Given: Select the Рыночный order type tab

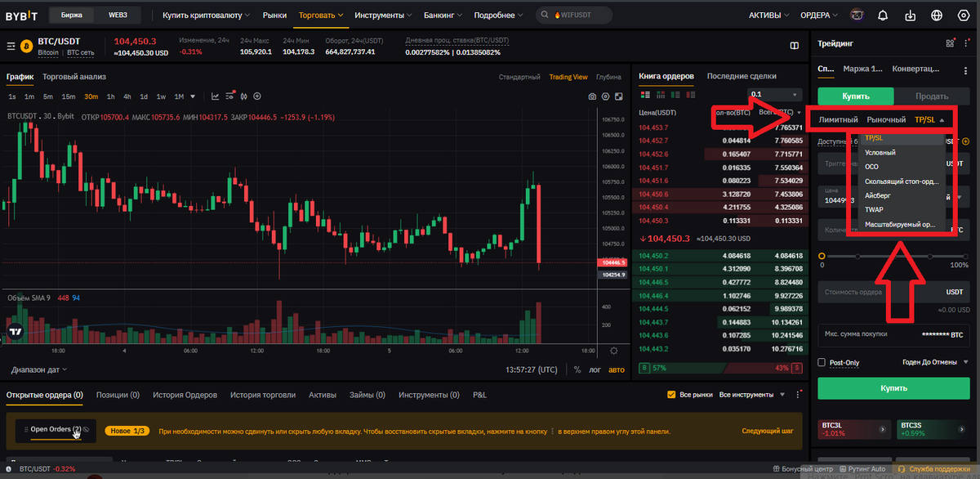Looking at the screenshot, I should (x=886, y=120).
